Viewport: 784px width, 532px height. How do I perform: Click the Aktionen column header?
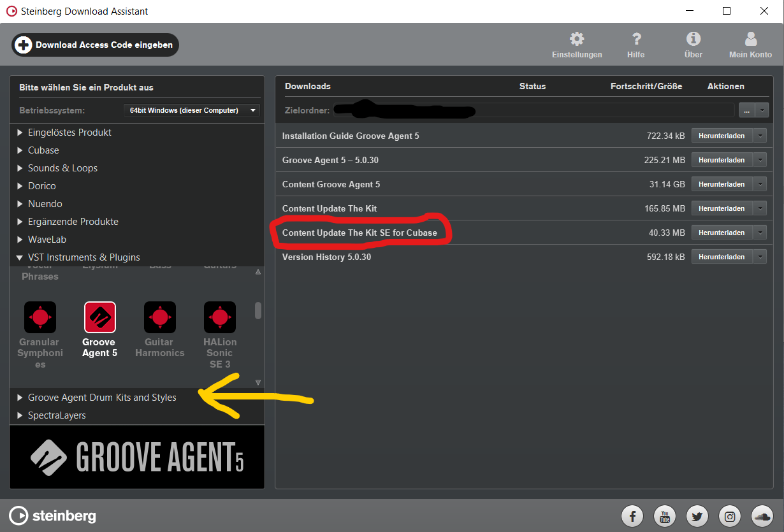coord(726,86)
